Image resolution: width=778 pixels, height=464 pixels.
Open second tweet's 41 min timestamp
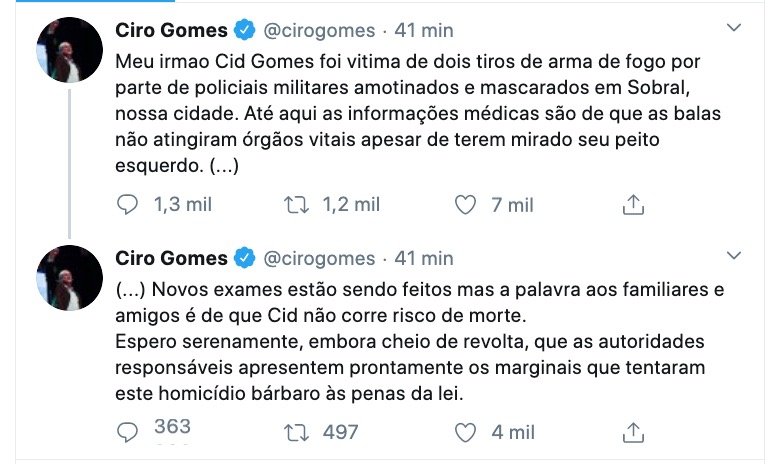click(x=424, y=258)
